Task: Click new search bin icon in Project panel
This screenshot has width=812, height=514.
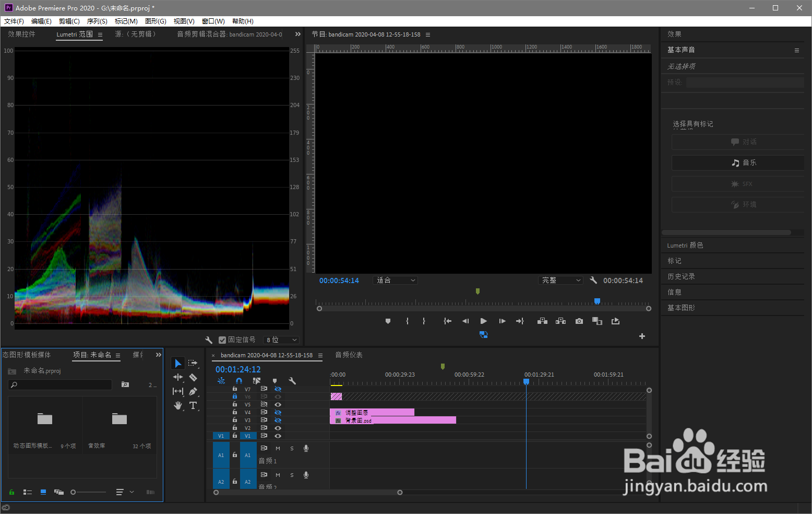Action: click(125, 384)
